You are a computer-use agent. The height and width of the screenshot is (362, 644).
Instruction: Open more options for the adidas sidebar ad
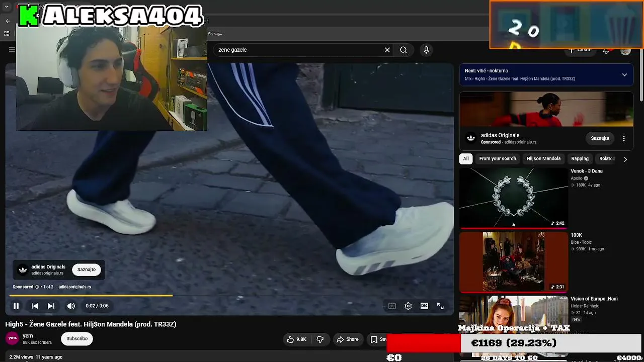tap(624, 138)
